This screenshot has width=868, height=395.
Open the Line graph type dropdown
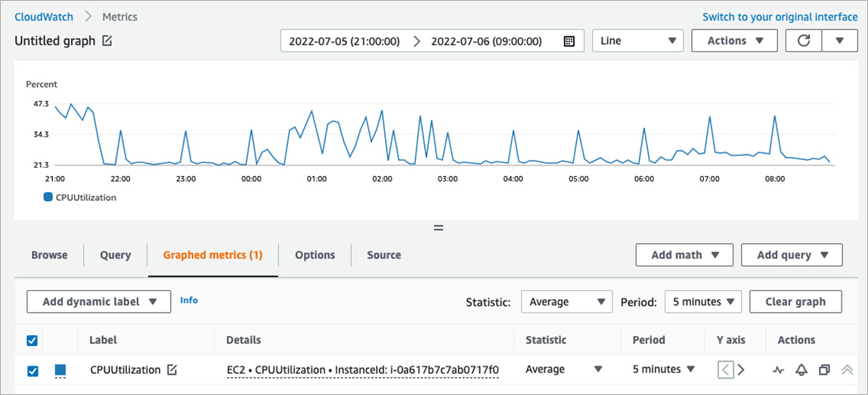pos(638,40)
